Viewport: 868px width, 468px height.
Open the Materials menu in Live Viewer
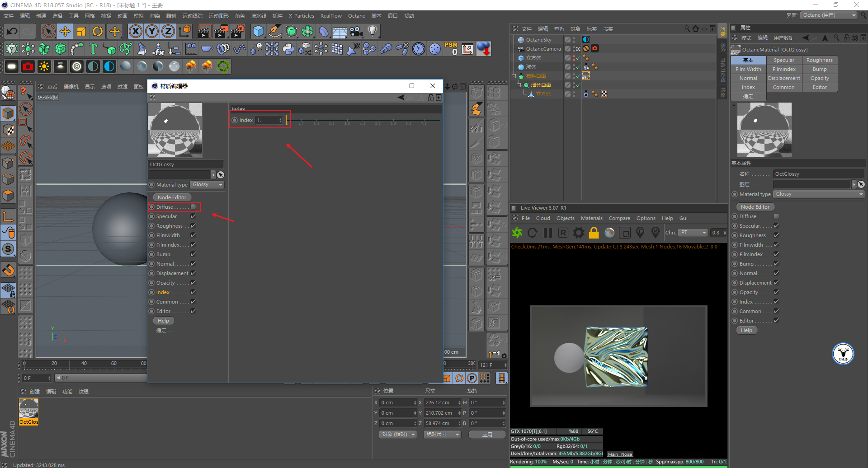tap(591, 218)
